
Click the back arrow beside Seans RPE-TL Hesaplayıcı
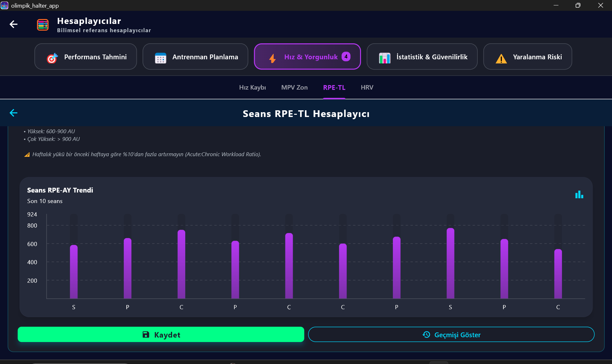(x=13, y=113)
